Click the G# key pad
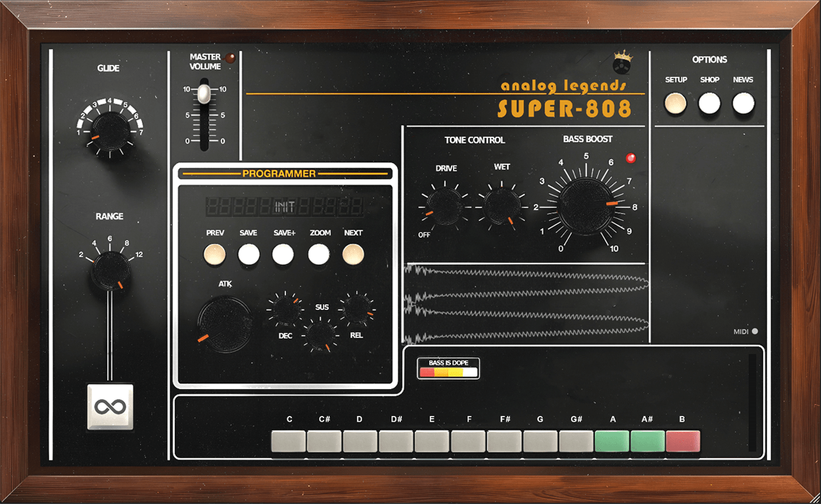The height and width of the screenshot is (504, 821). 576,441
